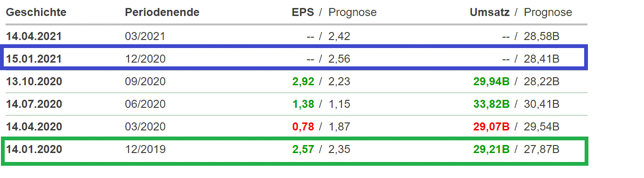Click the Periodenende column header
644x178 pixels.
[162, 12]
